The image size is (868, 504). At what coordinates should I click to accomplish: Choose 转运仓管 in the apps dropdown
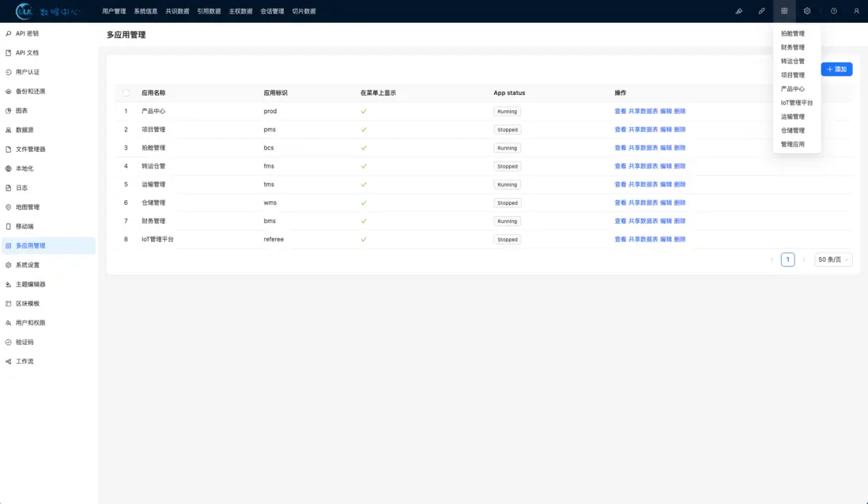[x=797, y=62]
